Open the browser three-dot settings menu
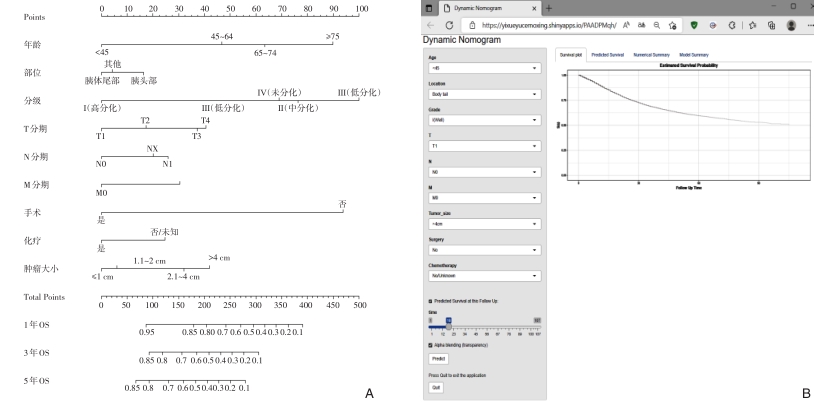 click(808, 23)
